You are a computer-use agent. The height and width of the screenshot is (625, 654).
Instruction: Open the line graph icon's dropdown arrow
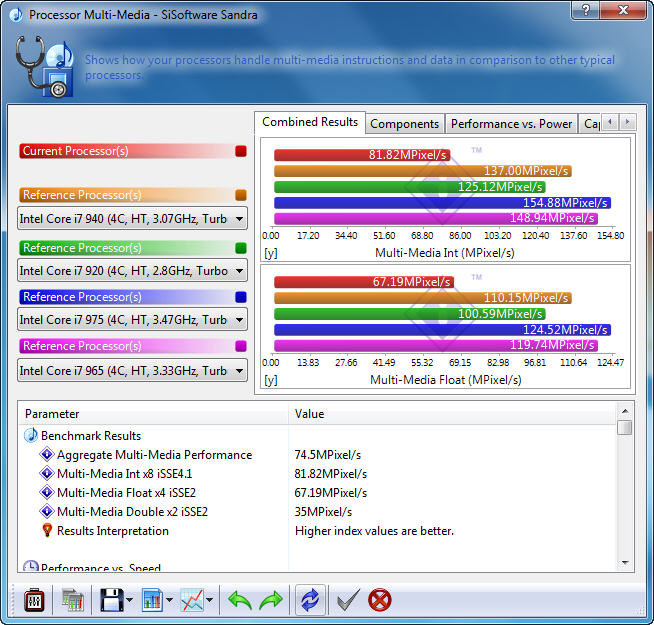click(209, 600)
